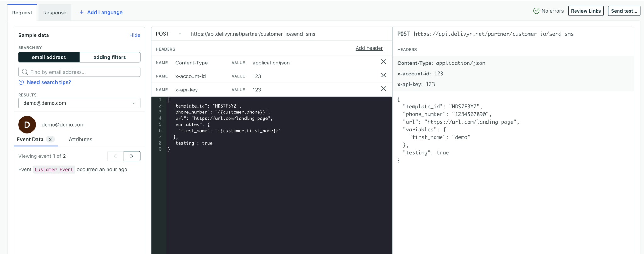Open Need search tips? link
644x254 pixels.
[x=49, y=82]
